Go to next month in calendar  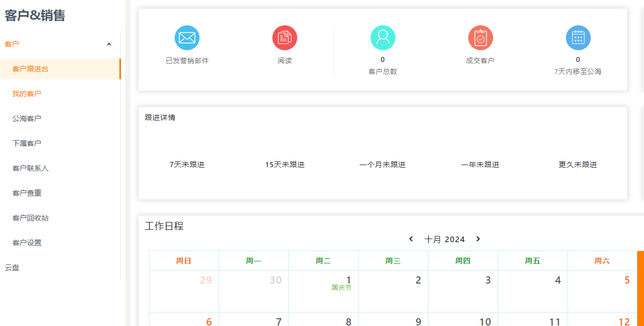[478, 239]
